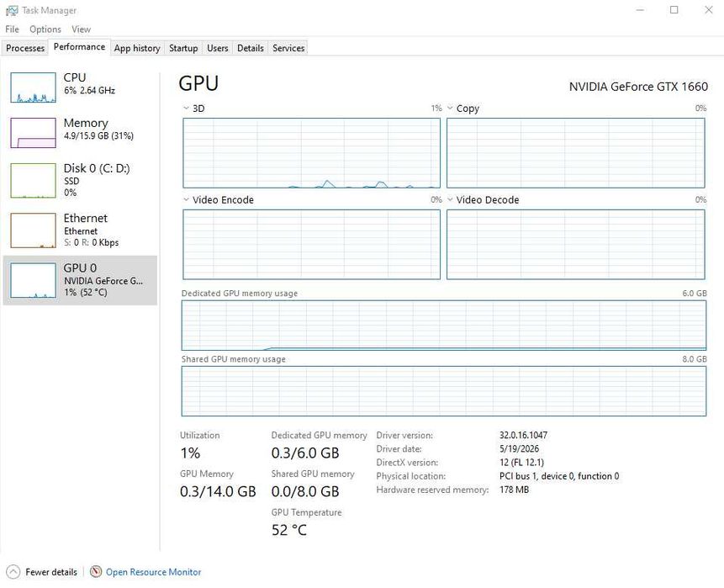Viewport: 724px width, 588px height.
Task: Click the Resource Monitor gauge icon
Action: (x=96, y=572)
